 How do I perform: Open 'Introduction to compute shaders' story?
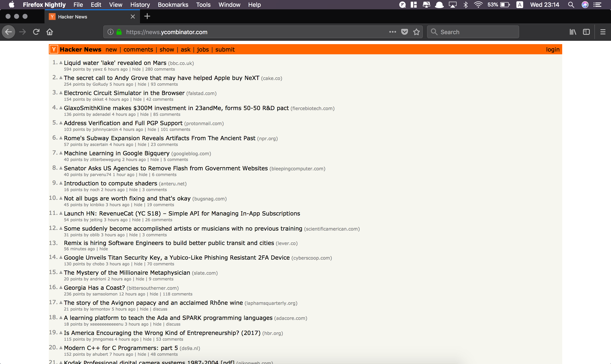pyautogui.click(x=110, y=183)
